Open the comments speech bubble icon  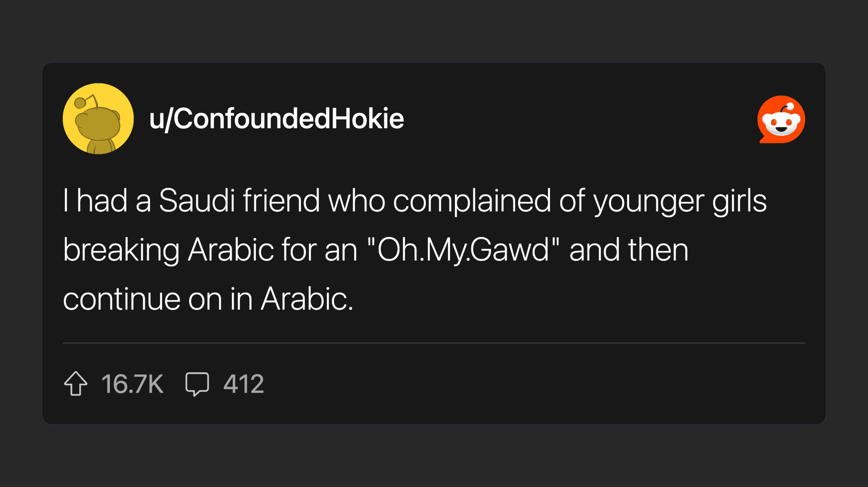coord(197,384)
